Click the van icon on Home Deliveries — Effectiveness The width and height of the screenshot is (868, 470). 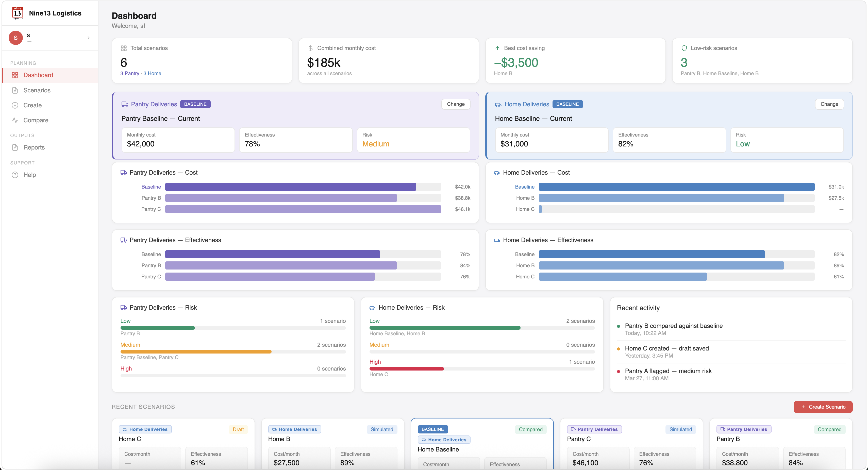[x=497, y=240]
